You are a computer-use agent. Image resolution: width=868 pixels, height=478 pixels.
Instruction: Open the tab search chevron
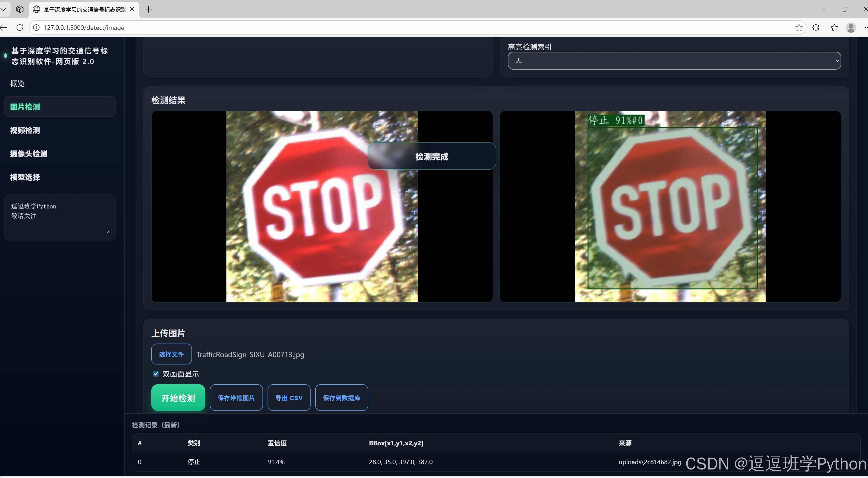(x=3, y=9)
